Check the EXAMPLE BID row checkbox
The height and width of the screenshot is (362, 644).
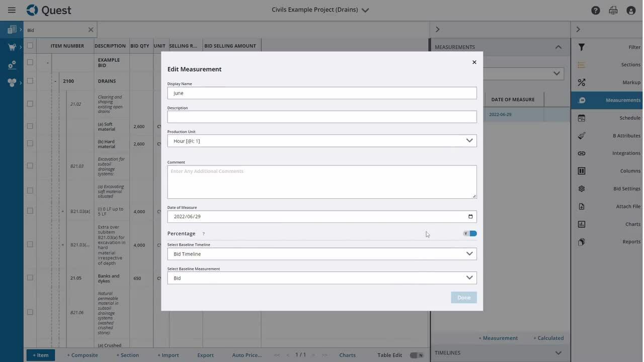coord(30,62)
